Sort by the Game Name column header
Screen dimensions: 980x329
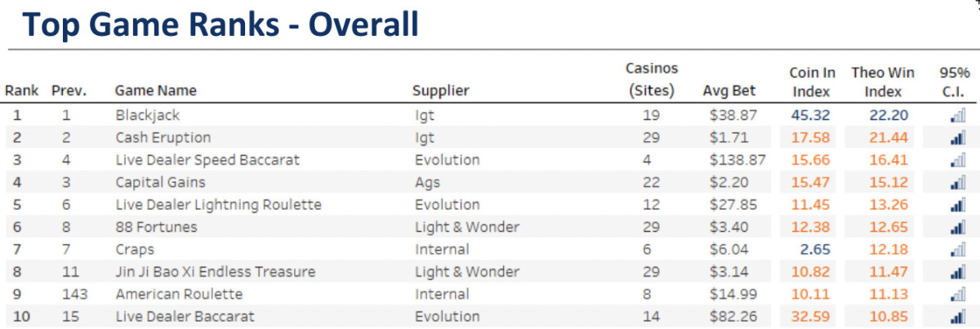click(x=155, y=91)
